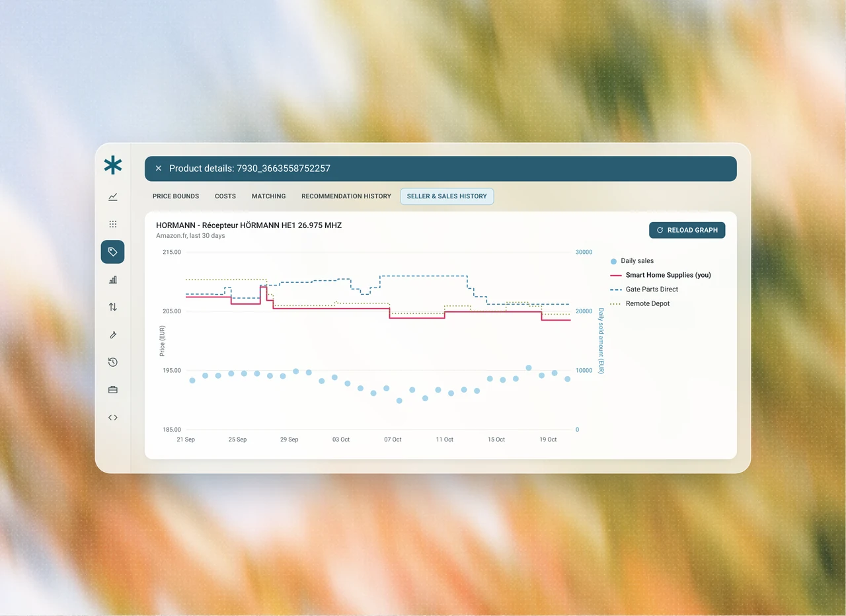Click the '19 Oct' date axis label
846x616 pixels.
coord(548,440)
